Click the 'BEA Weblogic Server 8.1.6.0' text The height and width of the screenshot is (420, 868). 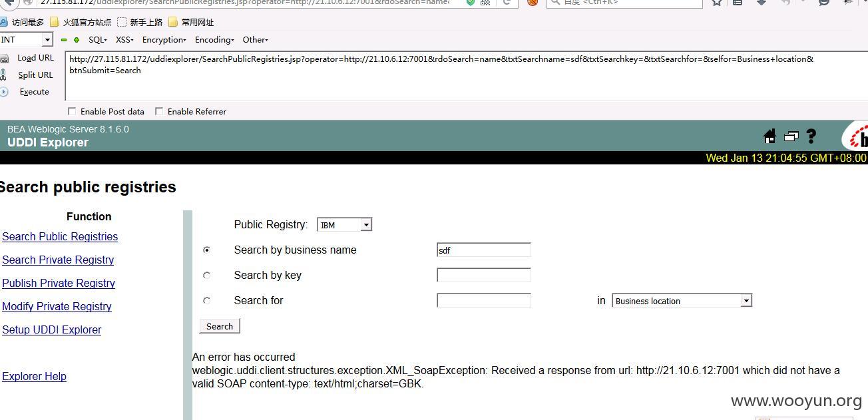point(68,129)
